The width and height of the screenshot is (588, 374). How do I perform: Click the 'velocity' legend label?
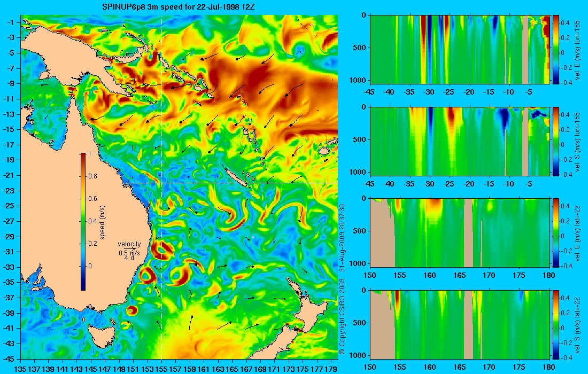pyautogui.click(x=129, y=244)
